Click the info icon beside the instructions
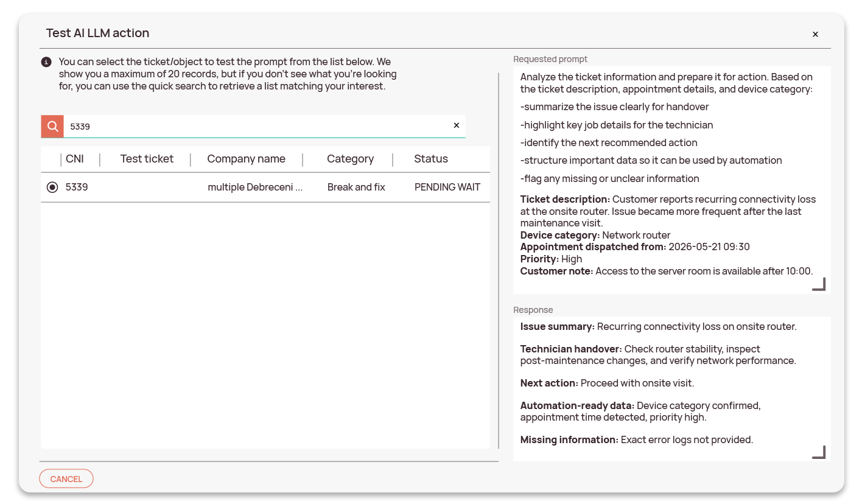862x504 pixels. pyautogui.click(x=46, y=62)
